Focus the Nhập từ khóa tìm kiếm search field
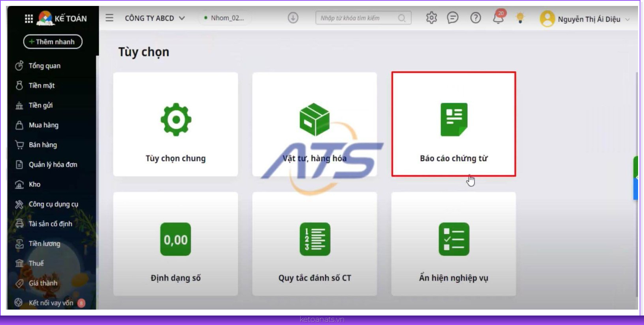 pos(363,18)
